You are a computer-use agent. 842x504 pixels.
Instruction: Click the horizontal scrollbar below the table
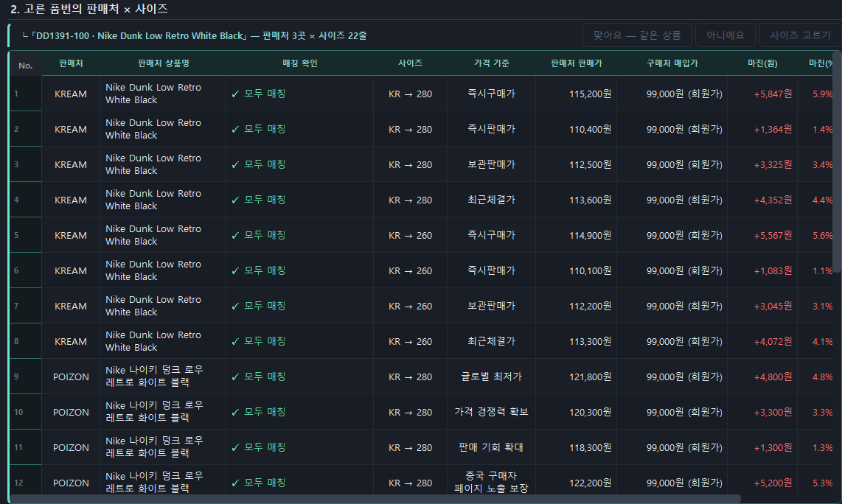(375, 499)
